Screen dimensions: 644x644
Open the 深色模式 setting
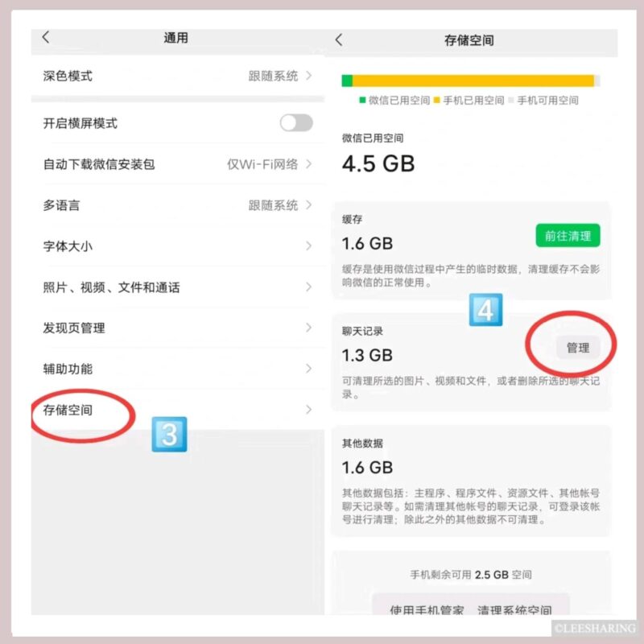(x=177, y=76)
